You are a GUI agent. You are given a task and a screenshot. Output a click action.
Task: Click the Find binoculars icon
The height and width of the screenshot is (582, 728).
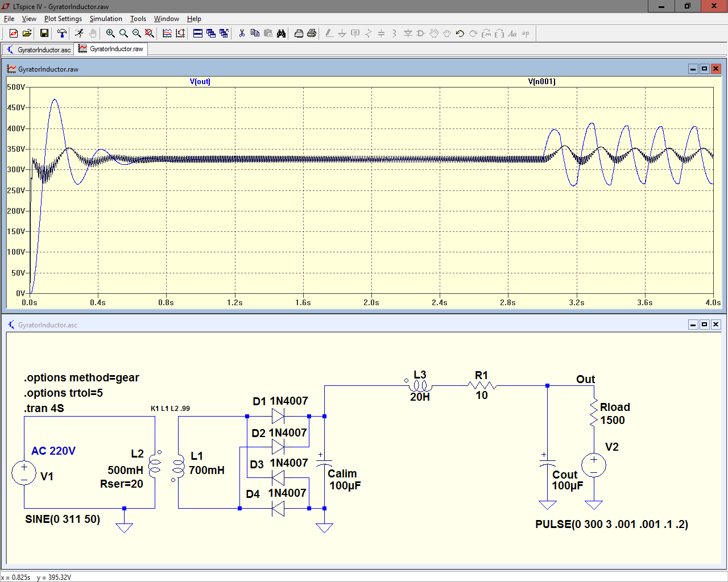click(281, 34)
